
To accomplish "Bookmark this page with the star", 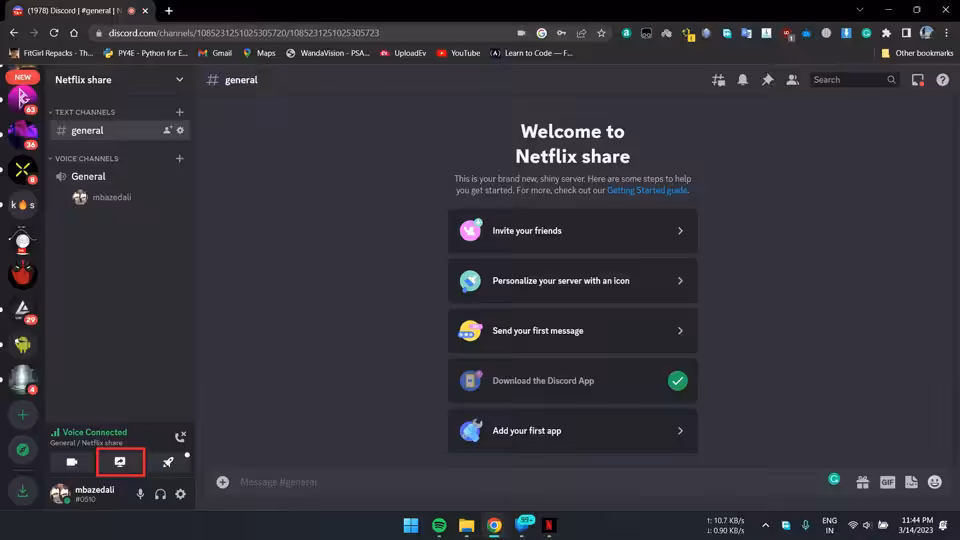I will click(601, 33).
